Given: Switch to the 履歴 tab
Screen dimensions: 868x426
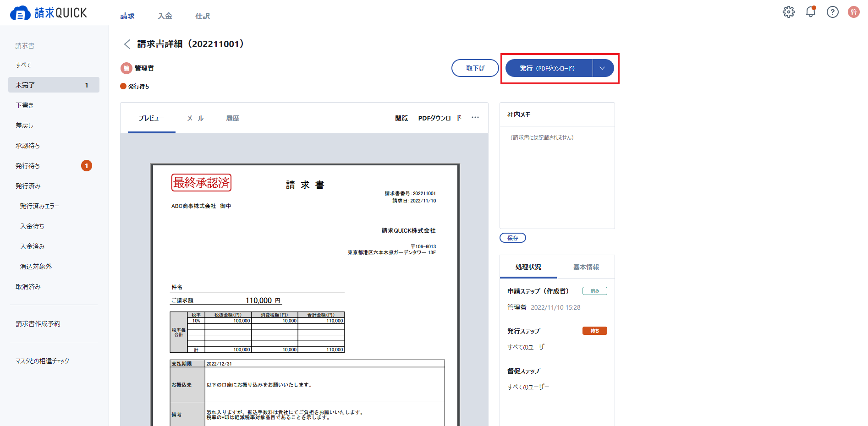Looking at the screenshot, I should pyautogui.click(x=232, y=118).
